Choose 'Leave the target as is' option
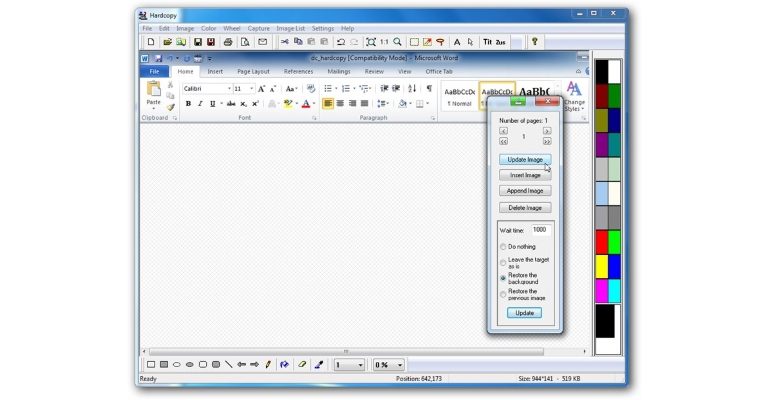Viewport: 770px width, 400px height. click(503, 262)
